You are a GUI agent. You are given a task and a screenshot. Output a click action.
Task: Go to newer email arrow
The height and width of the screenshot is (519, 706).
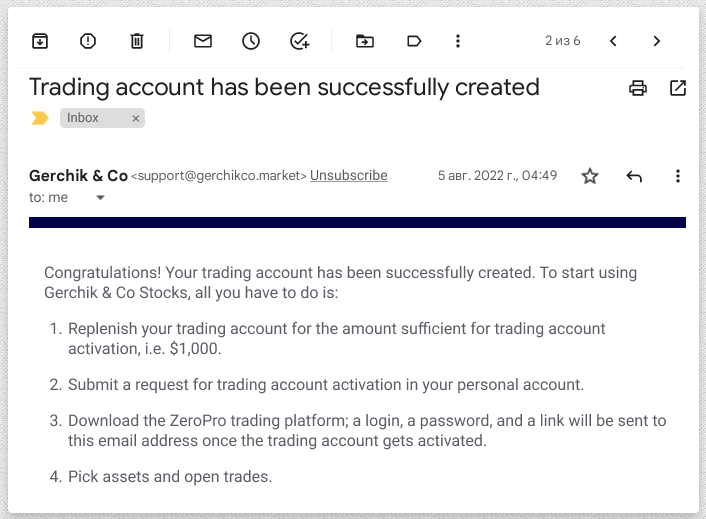click(614, 41)
